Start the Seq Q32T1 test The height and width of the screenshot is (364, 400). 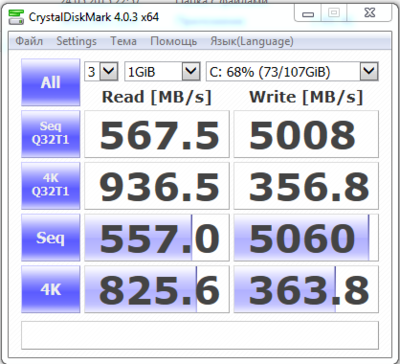tap(51, 134)
